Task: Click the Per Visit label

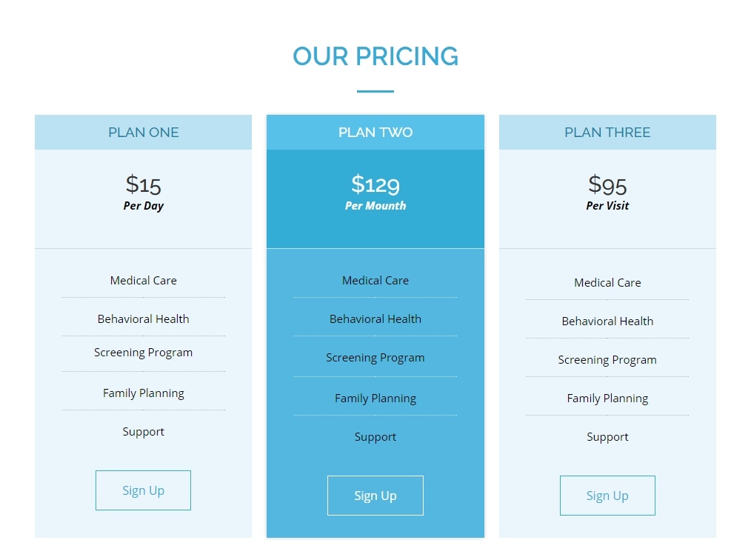Action: point(607,206)
